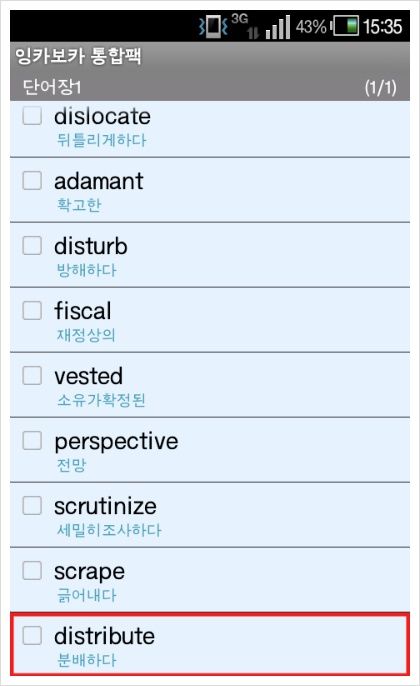Open the word dislocate
Viewport: 420px width, 686px height.
pos(210,129)
